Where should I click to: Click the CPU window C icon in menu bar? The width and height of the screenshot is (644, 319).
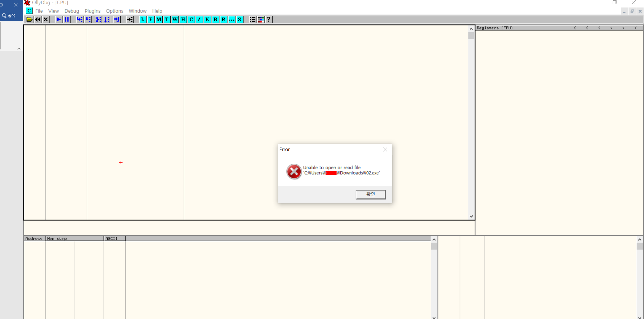pyautogui.click(x=29, y=11)
